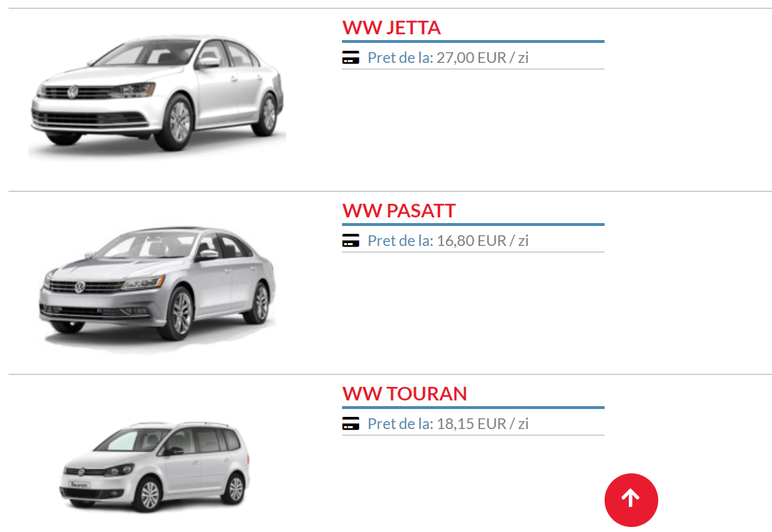Select the Touran minivan photo
This screenshot has width=772, height=532.
pyautogui.click(x=155, y=466)
